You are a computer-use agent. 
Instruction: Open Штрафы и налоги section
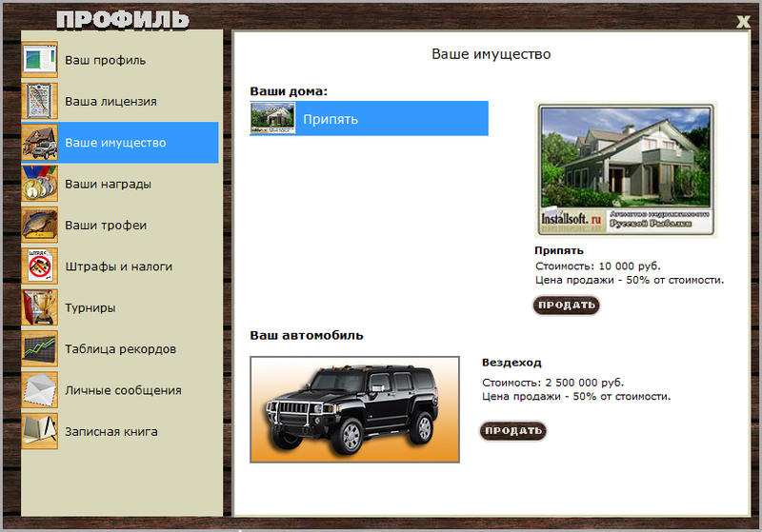pyautogui.click(x=118, y=266)
